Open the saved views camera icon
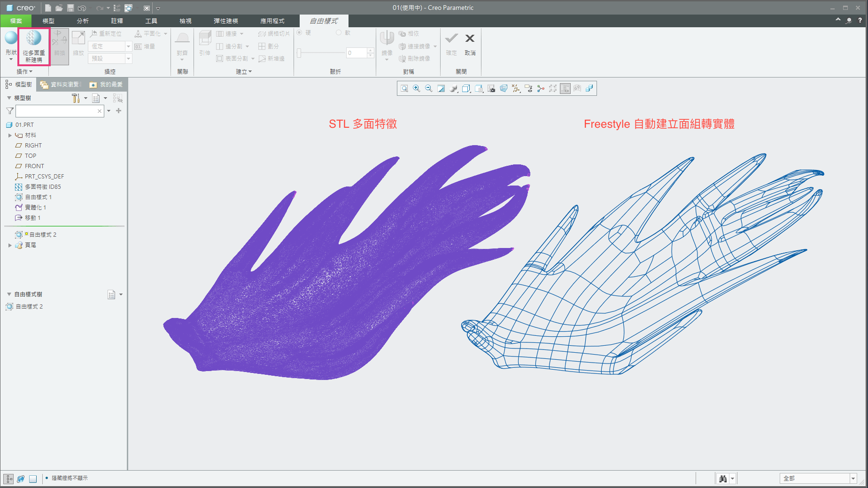 click(x=491, y=88)
